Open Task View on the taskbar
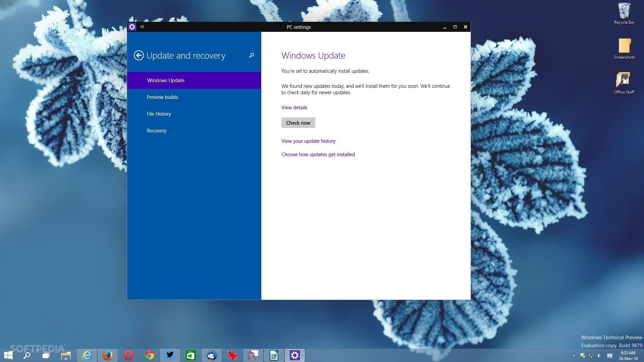The width and height of the screenshot is (644, 362). 46,355
